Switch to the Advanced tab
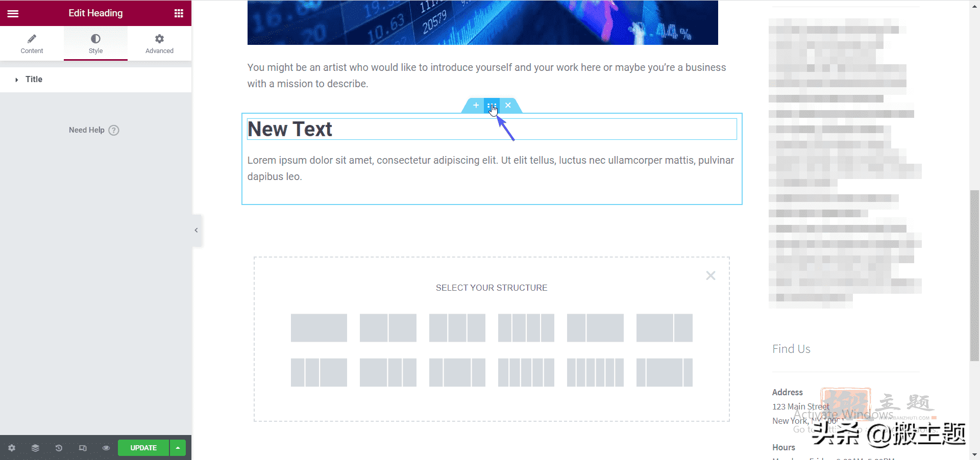This screenshot has width=980, height=460. [159, 44]
